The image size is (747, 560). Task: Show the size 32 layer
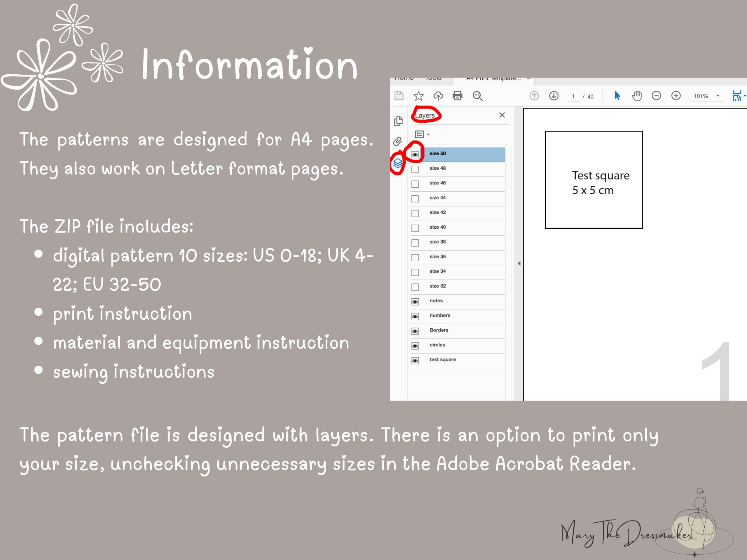[x=415, y=287]
